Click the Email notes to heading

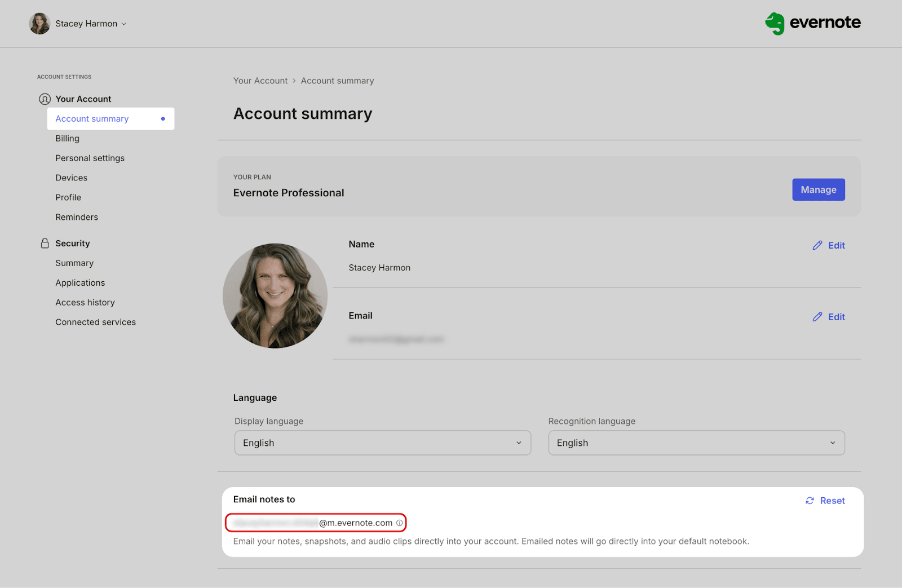264,499
